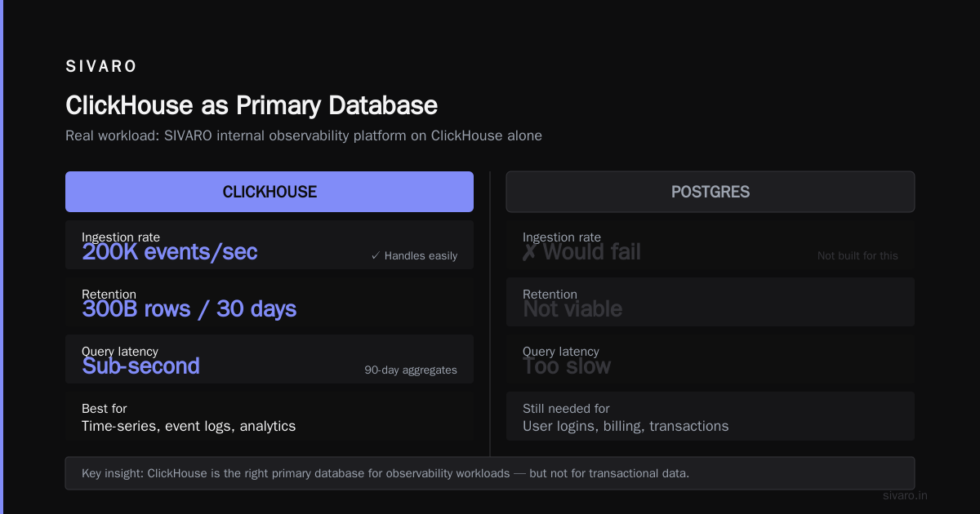
Task: Click the SIVARO brand logo text
Action: tap(101, 67)
